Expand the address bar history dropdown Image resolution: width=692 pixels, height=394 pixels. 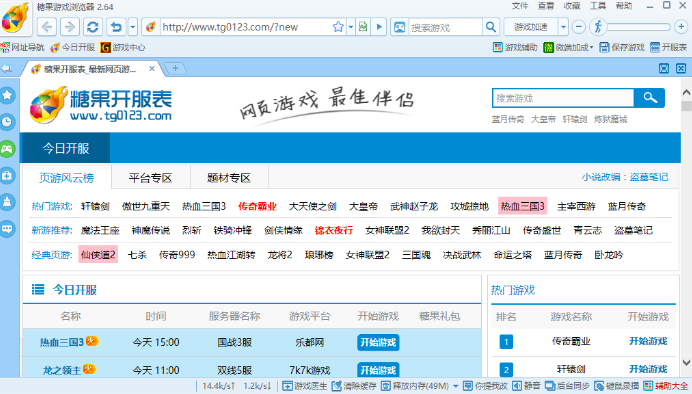(351, 27)
